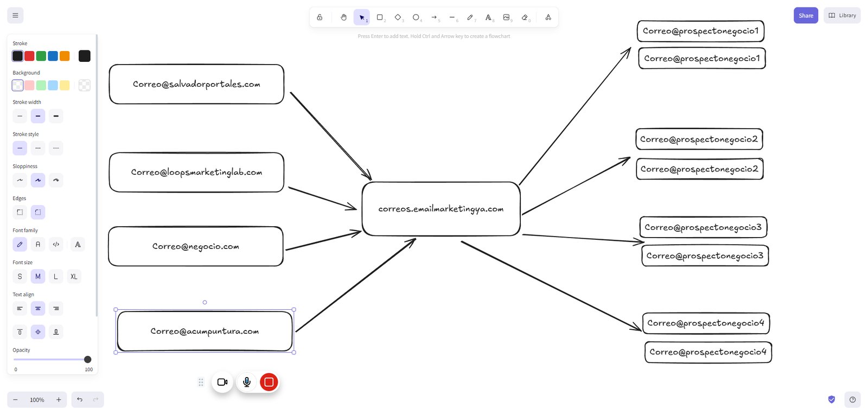This screenshot has width=868, height=415.
Task: Reset zoom via the 100% button
Action: pyautogui.click(x=37, y=400)
